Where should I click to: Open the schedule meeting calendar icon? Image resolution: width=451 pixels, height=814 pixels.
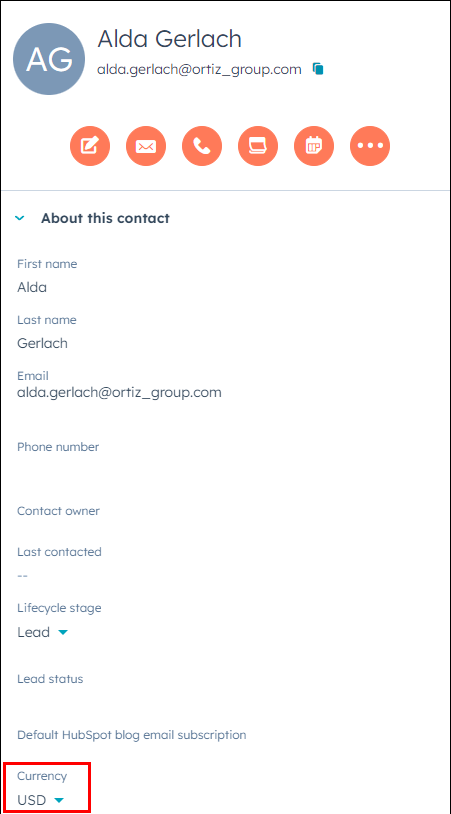tap(314, 146)
